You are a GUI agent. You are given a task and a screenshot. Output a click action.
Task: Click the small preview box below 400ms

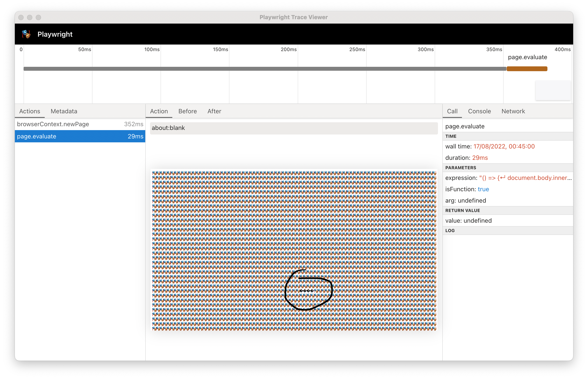click(x=553, y=90)
